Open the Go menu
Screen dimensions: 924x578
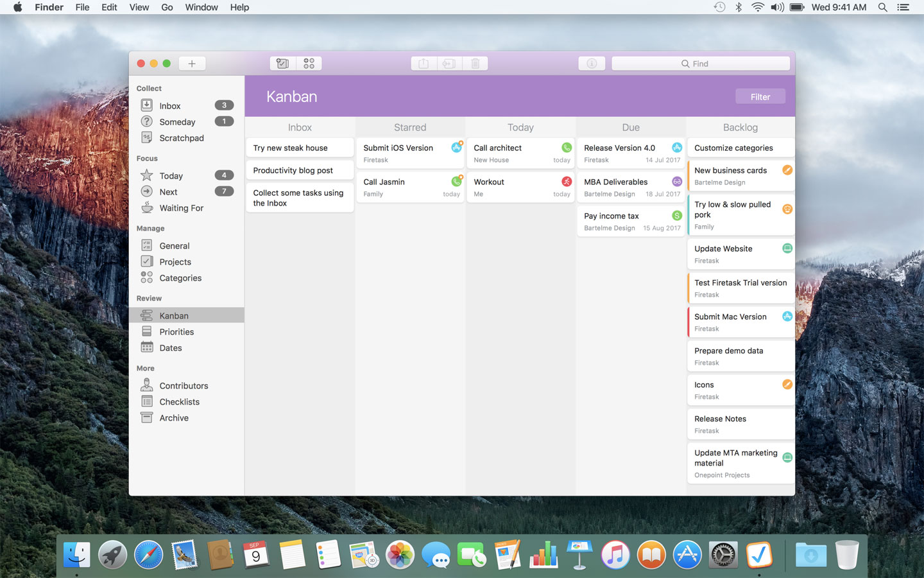tap(167, 7)
